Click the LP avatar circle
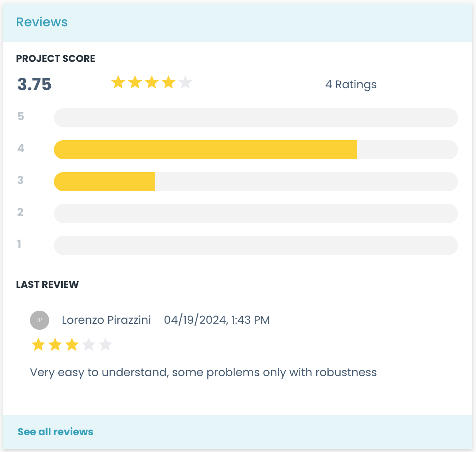Viewport: 476px width, 452px height. (40, 320)
